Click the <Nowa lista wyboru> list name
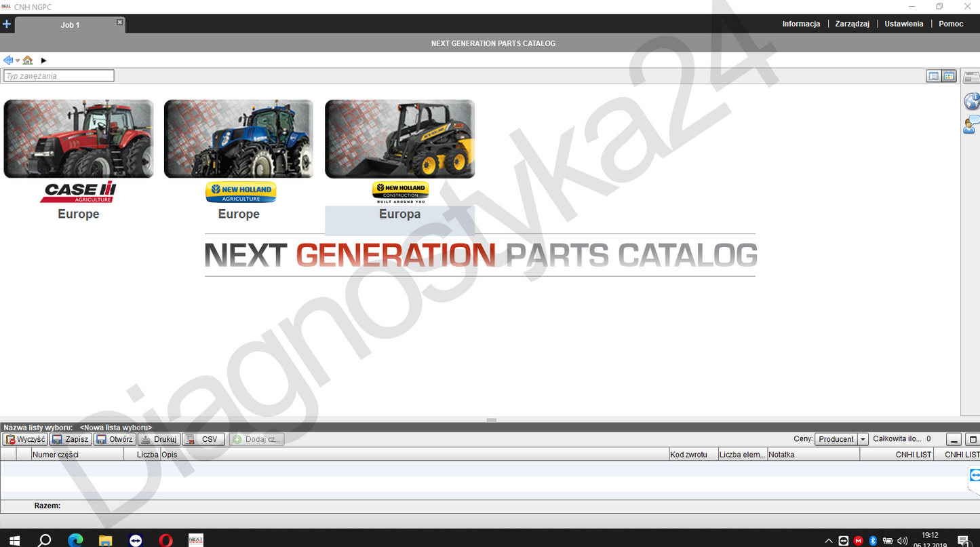The width and height of the screenshot is (980, 547). click(x=116, y=428)
